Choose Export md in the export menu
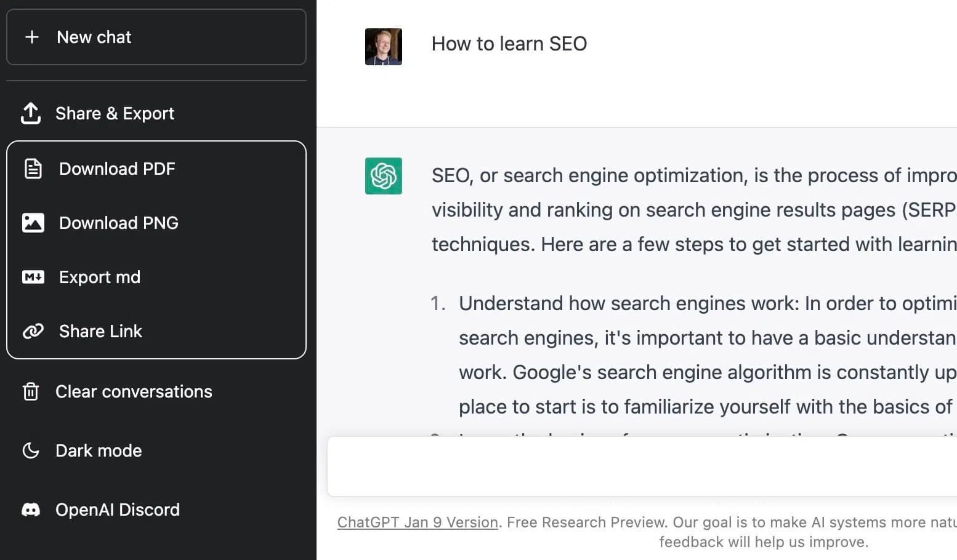The width and height of the screenshot is (957, 560). pyautogui.click(x=100, y=277)
